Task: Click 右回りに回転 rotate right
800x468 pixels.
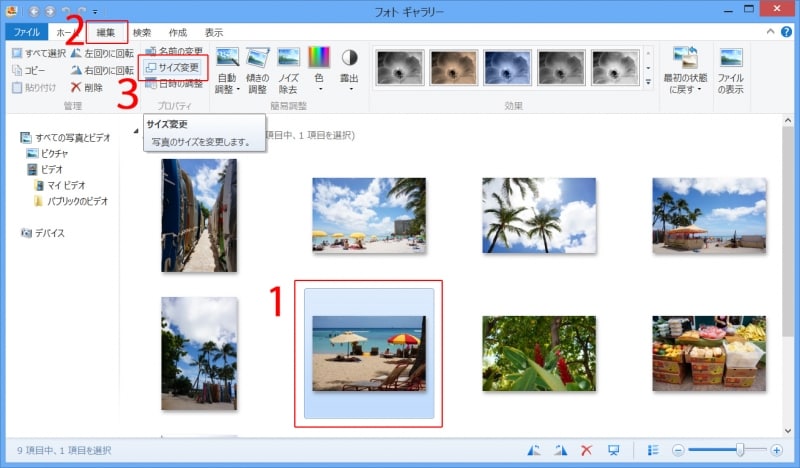Action: coord(102,70)
